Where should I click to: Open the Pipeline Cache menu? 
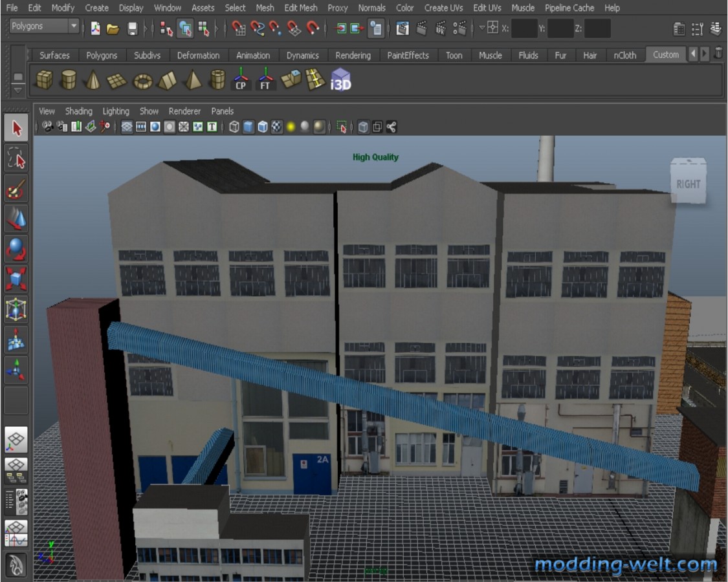click(x=569, y=8)
